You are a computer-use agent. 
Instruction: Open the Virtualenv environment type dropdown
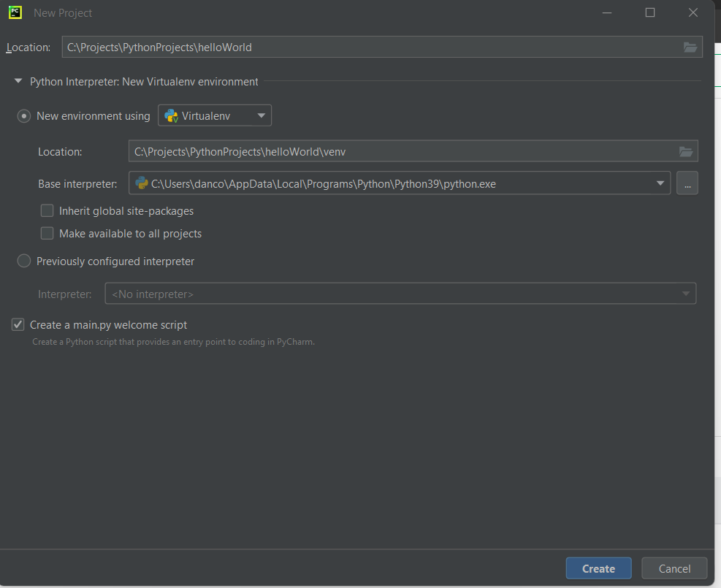pos(215,115)
